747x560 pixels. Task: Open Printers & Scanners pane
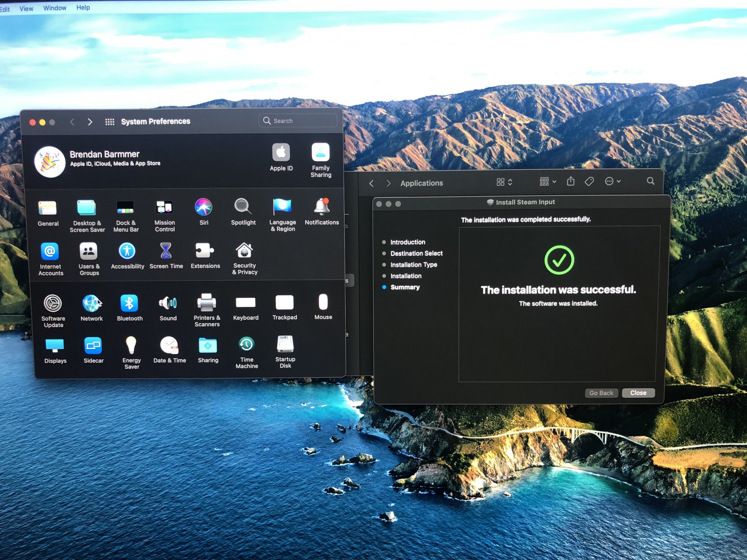[207, 303]
